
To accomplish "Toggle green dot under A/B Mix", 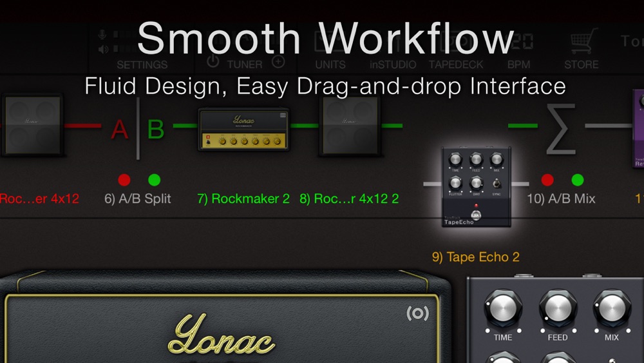I will coord(578,180).
